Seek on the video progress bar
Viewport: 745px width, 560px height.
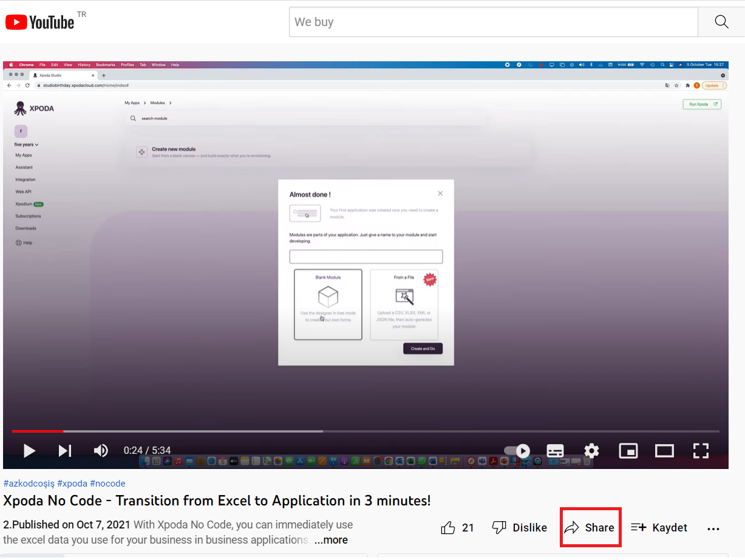point(366,431)
